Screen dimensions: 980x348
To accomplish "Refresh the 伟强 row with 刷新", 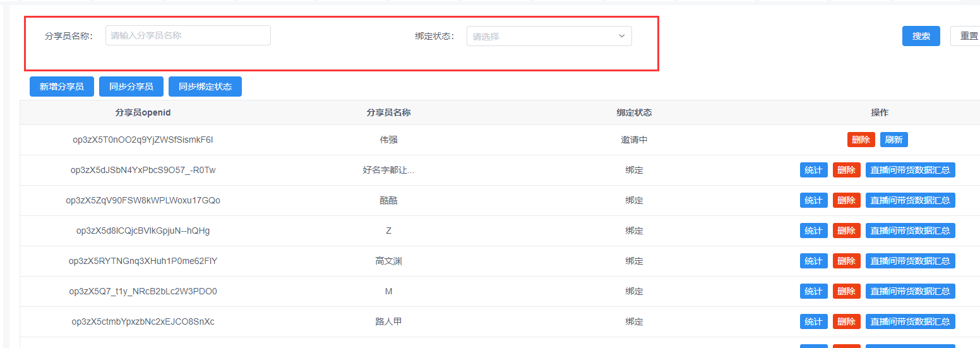I will pyautogui.click(x=893, y=140).
